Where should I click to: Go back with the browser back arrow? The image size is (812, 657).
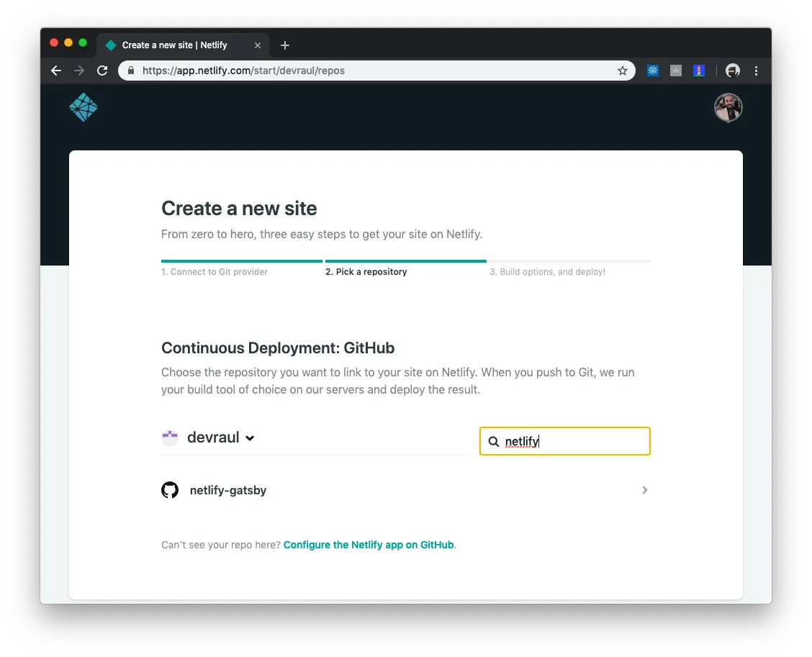56,71
